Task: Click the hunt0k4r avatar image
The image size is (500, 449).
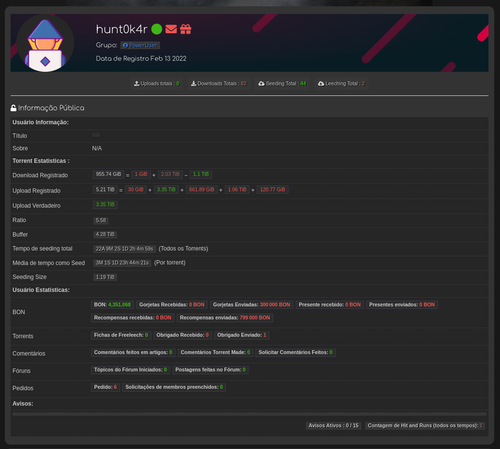Action: [x=45, y=44]
